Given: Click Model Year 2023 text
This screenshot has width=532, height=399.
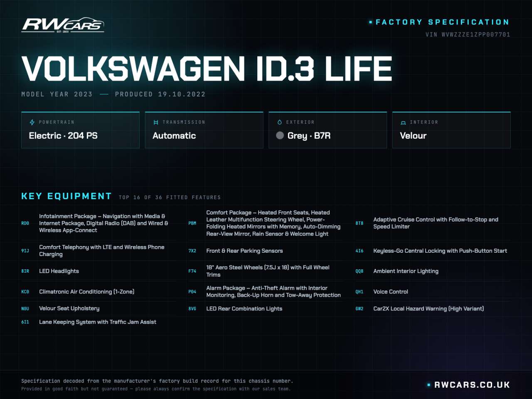Looking at the screenshot, I should pos(57,94).
